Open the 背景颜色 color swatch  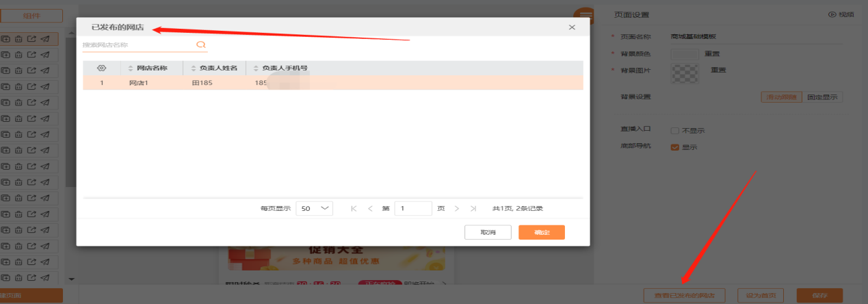[x=685, y=53]
